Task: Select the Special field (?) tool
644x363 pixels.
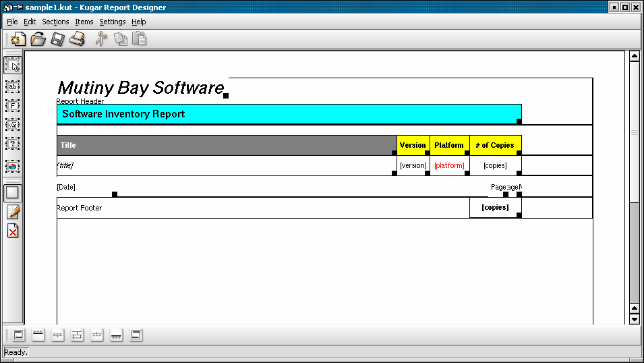Action: [13, 144]
